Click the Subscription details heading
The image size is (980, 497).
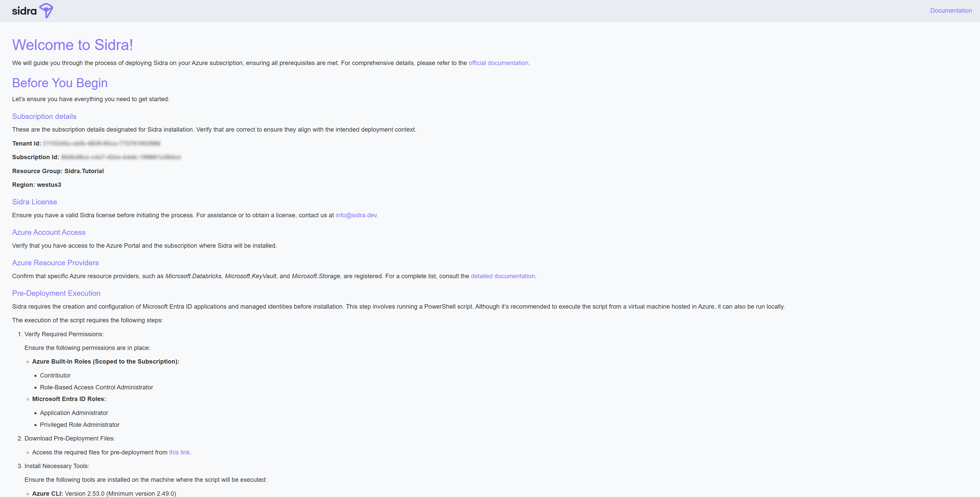pos(44,116)
